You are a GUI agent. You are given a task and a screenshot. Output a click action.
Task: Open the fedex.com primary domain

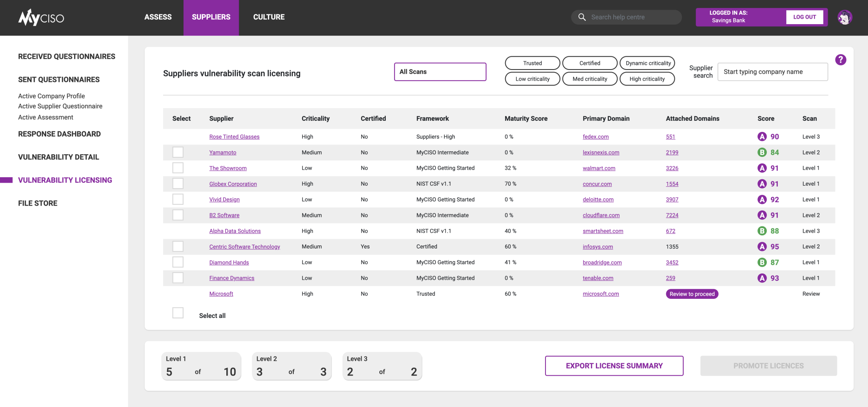[x=595, y=137]
